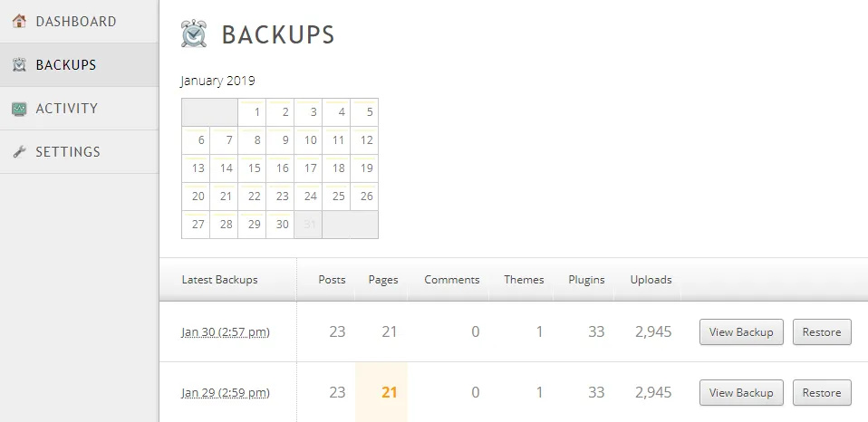Click the large alarm clock header icon

coord(194,34)
